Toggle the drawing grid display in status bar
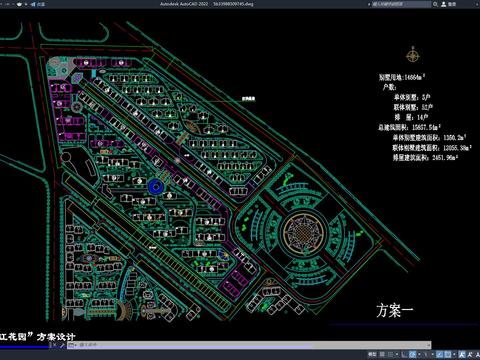The image size is (480, 360). 382,354
